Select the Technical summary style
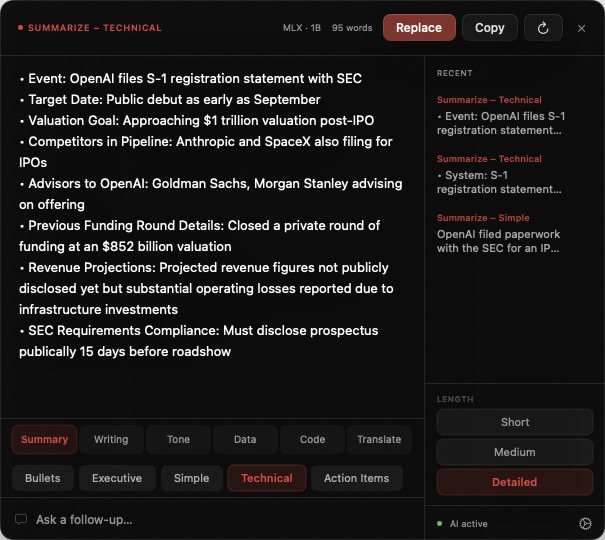605x540 pixels. point(267,478)
